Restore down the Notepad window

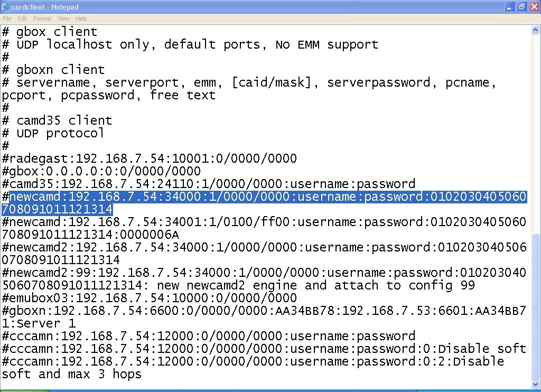[521, 7]
